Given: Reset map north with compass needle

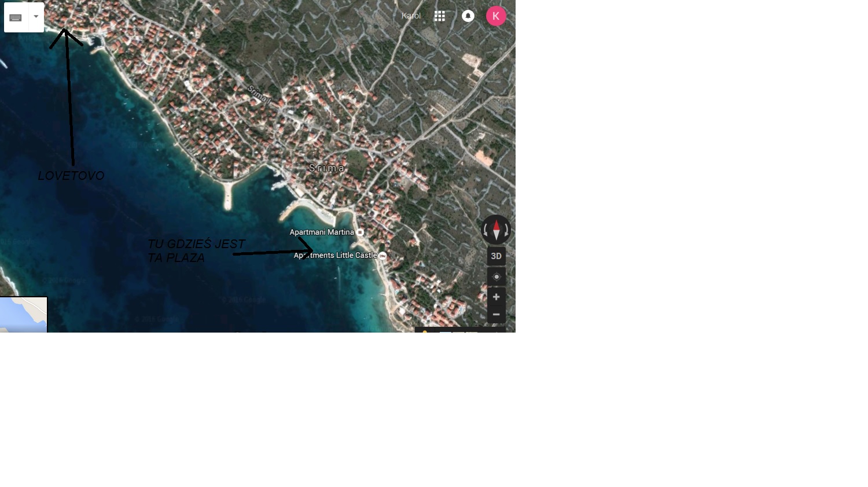Looking at the screenshot, I should click(496, 230).
